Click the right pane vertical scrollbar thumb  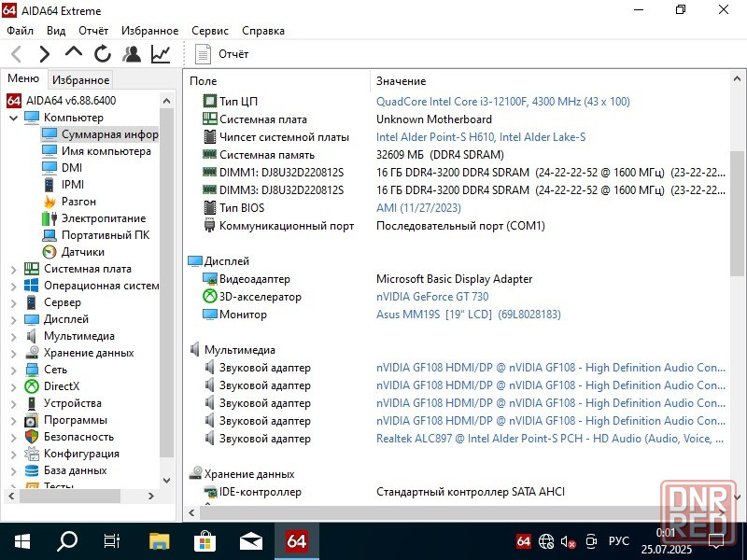[737, 214]
